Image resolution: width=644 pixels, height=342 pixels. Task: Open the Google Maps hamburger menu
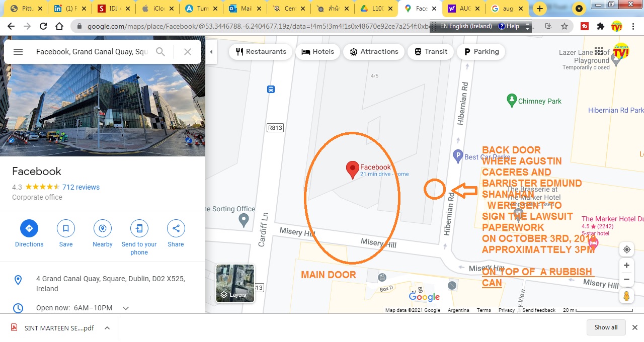tap(18, 52)
